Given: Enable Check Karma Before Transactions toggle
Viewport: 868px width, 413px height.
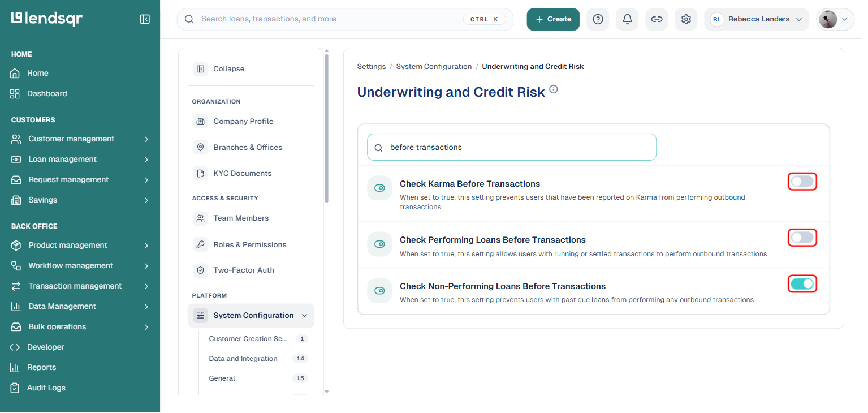Looking at the screenshot, I should [x=802, y=182].
